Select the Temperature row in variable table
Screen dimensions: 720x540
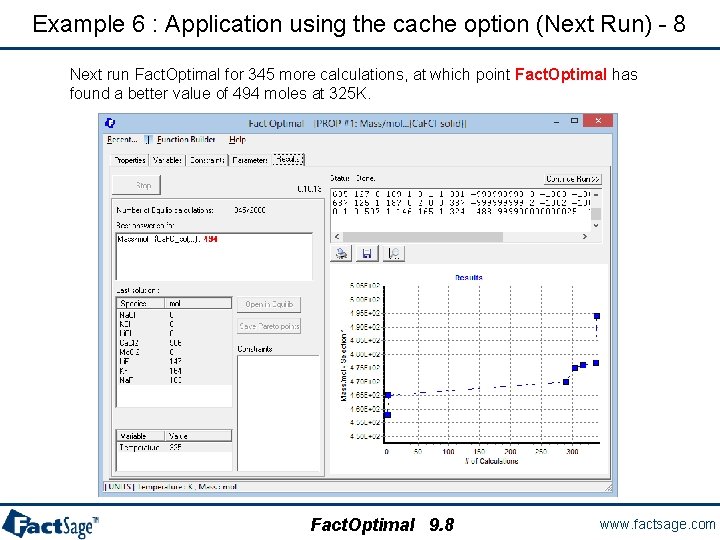coord(174,447)
